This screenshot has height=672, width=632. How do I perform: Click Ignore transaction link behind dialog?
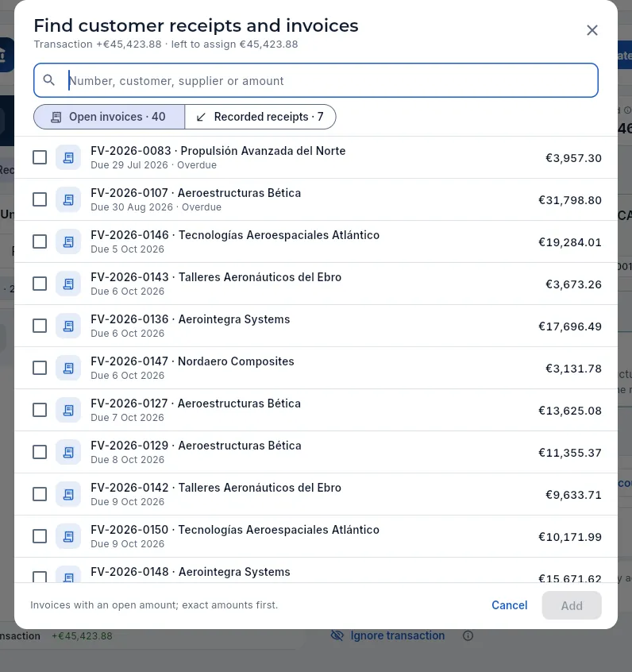(x=397, y=635)
